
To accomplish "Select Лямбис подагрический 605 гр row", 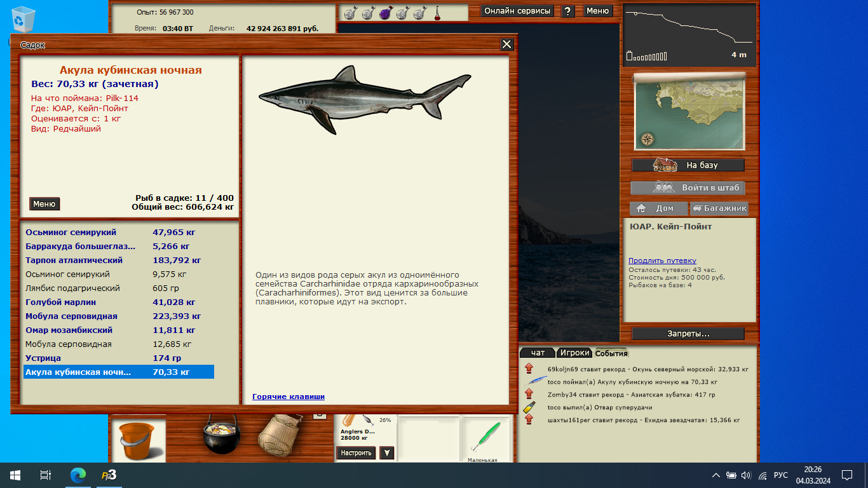I will [x=119, y=288].
